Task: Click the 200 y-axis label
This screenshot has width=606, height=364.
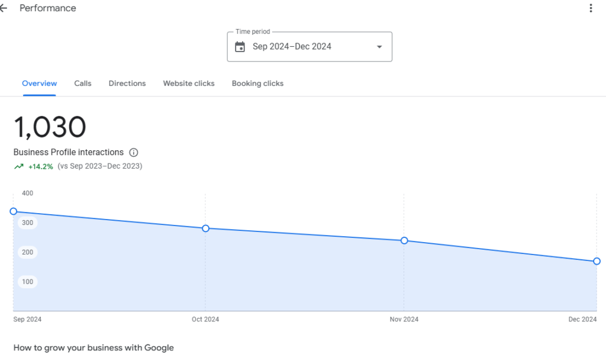Action: tap(27, 252)
